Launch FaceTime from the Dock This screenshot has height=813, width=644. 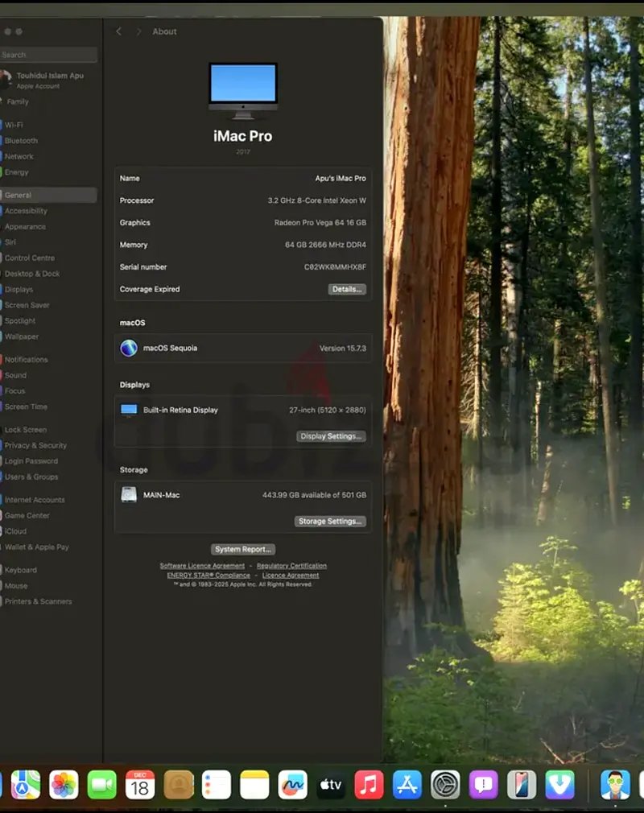coord(102,784)
